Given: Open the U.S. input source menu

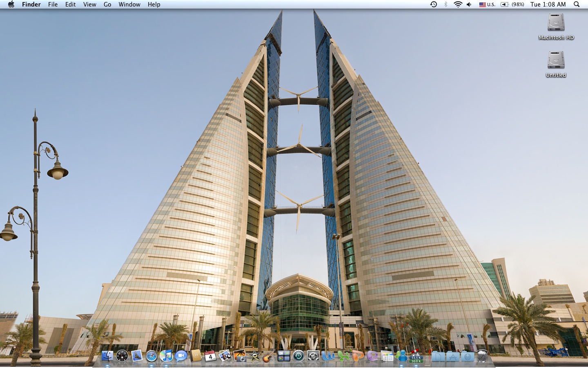Looking at the screenshot, I should point(487,4).
